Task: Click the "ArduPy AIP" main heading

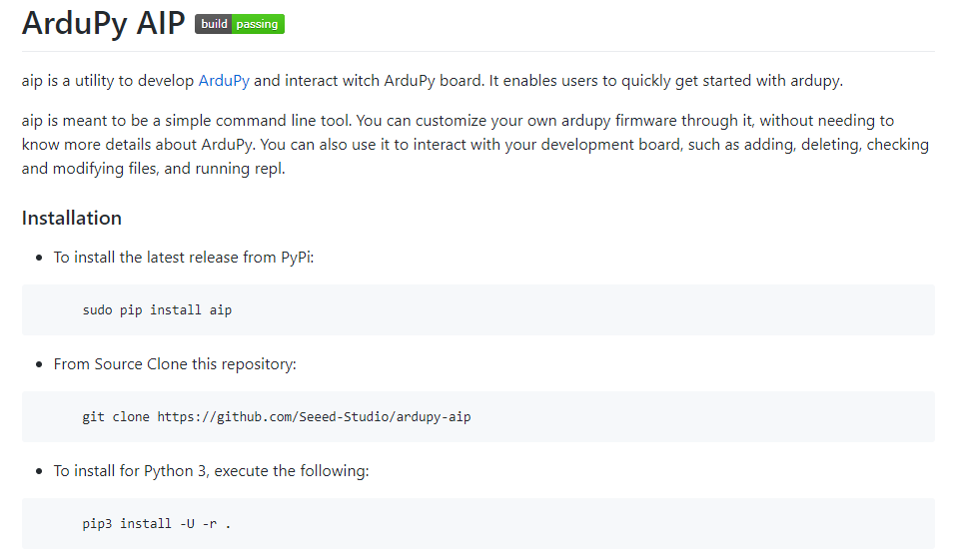Action: (x=103, y=23)
